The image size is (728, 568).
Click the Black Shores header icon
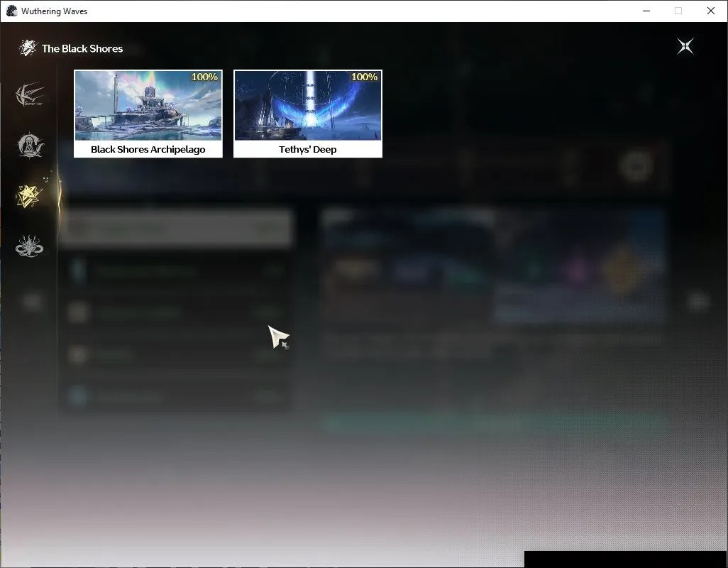[28, 48]
